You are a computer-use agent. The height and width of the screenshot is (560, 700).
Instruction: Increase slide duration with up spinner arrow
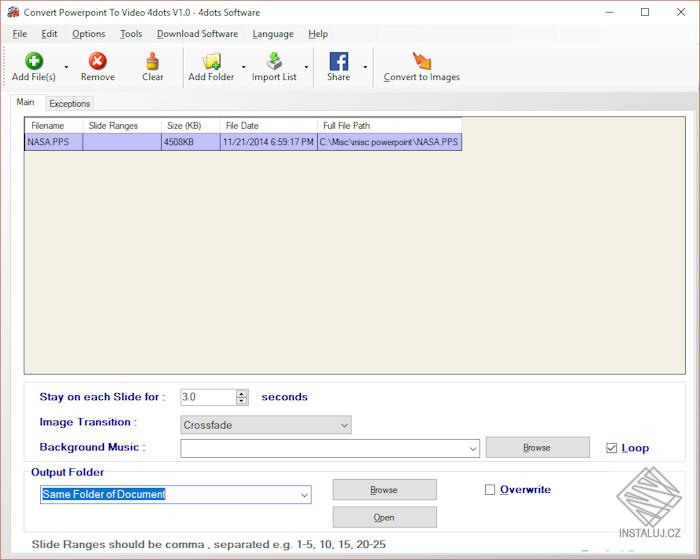click(242, 393)
